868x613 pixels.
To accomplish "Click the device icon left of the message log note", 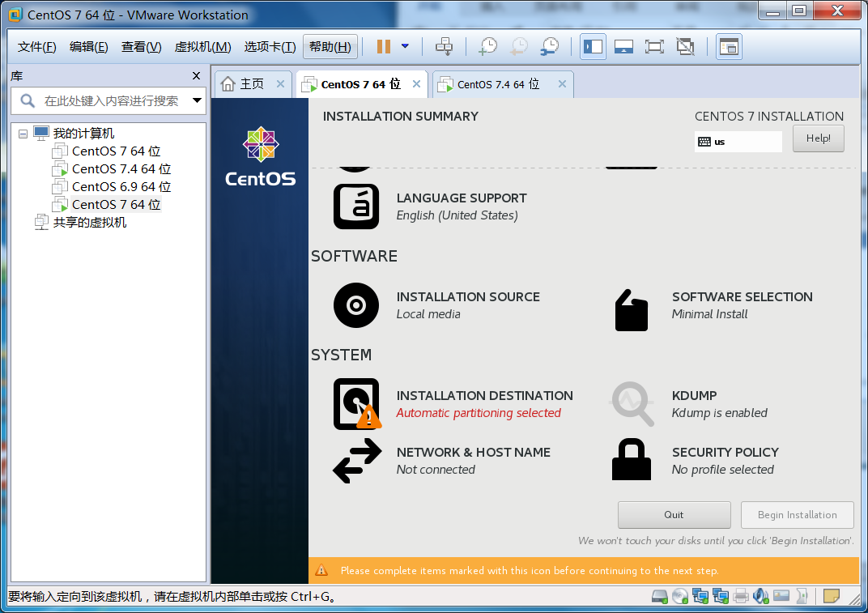I will pos(802,596).
